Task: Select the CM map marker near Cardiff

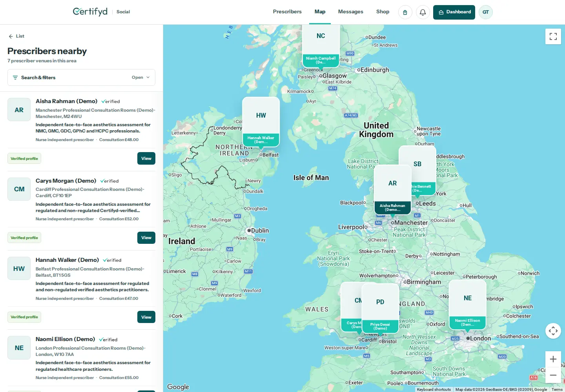Action: point(351,307)
